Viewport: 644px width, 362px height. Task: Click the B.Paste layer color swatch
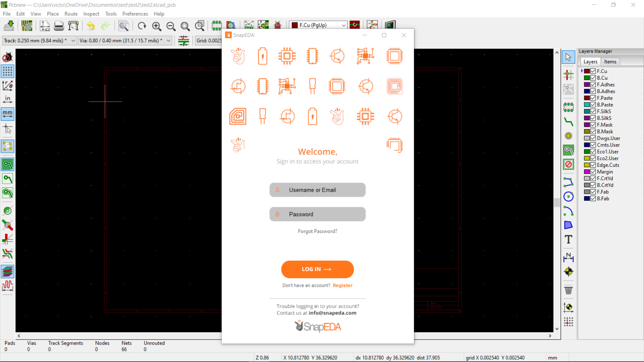[x=587, y=105]
